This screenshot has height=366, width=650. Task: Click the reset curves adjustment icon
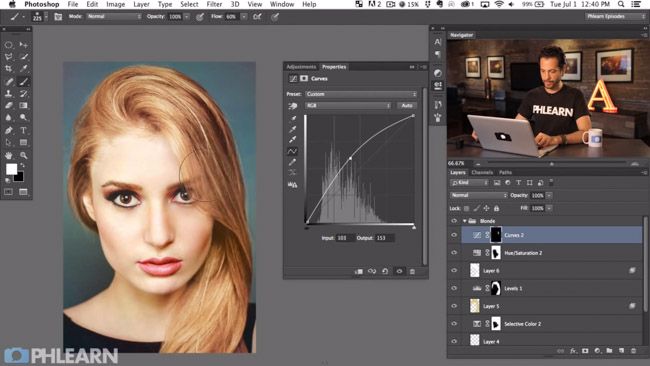coord(385,271)
